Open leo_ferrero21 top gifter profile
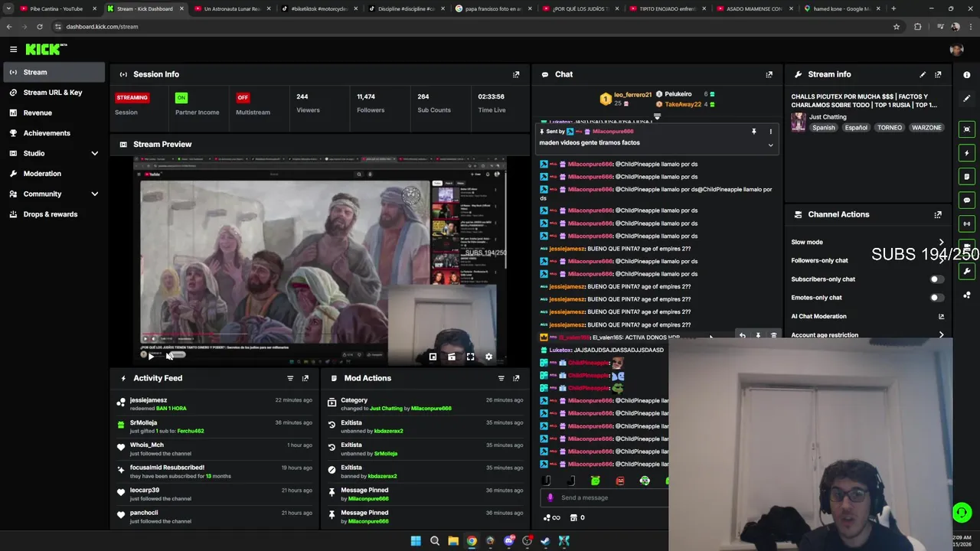 pos(632,95)
